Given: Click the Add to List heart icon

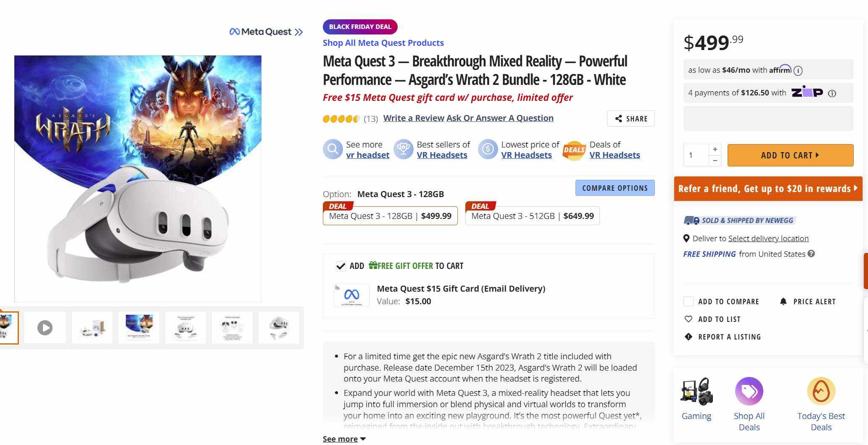Looking at the screenshot, I should (x=688, y=319).
